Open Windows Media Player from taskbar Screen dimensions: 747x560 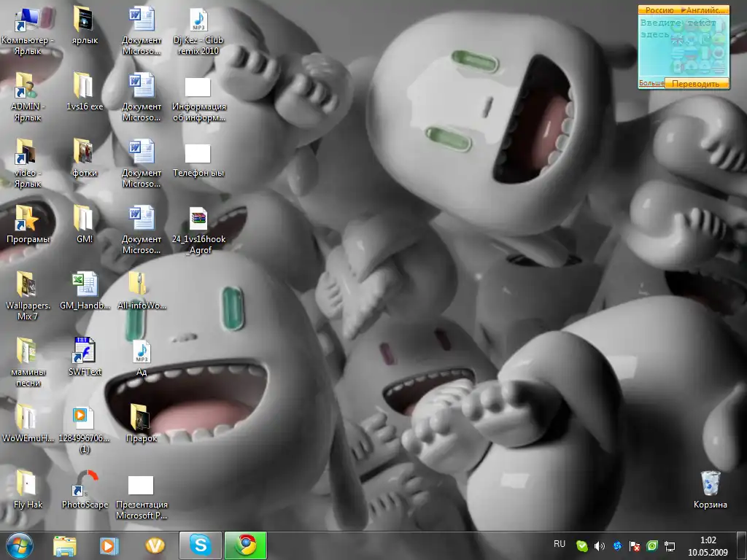(109, 545)
